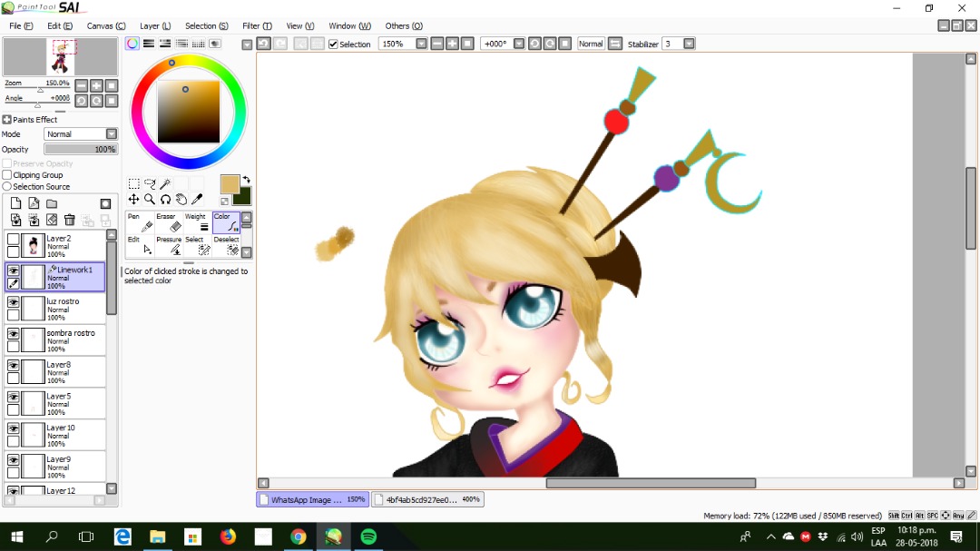980x551 pixels.
Task: Choose the Eraser linework tool
Action: (x=170, y=222)
